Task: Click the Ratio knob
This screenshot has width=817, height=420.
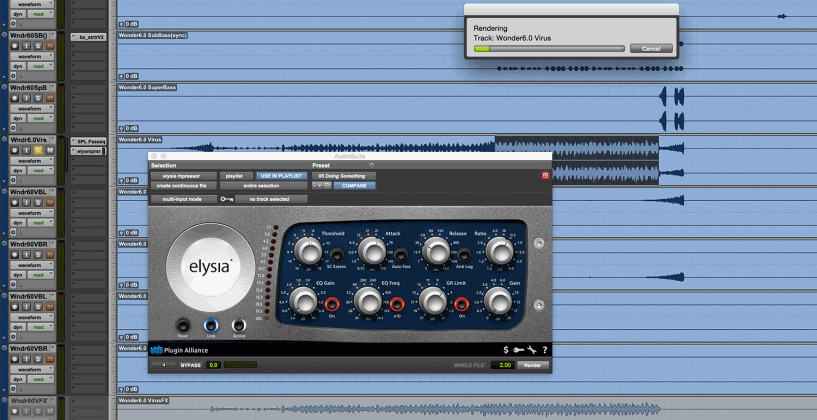Action: point(499,252)
